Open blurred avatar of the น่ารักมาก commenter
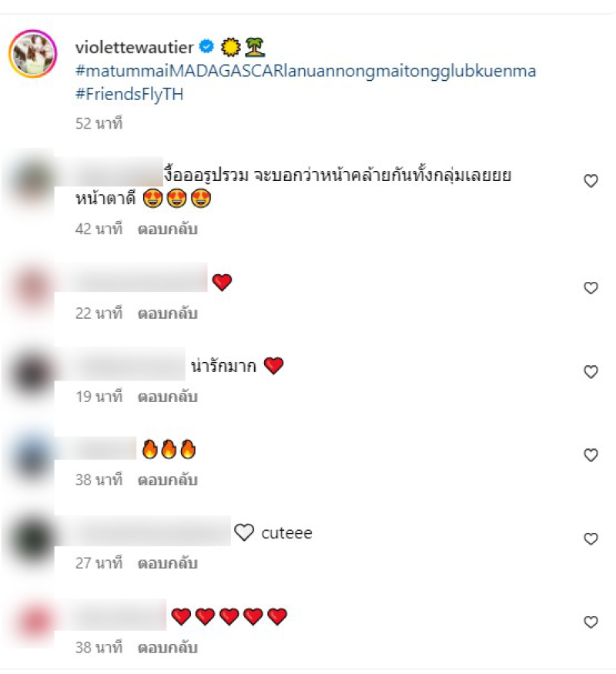This screenshot has height=674, width=616. pos(32,372)
